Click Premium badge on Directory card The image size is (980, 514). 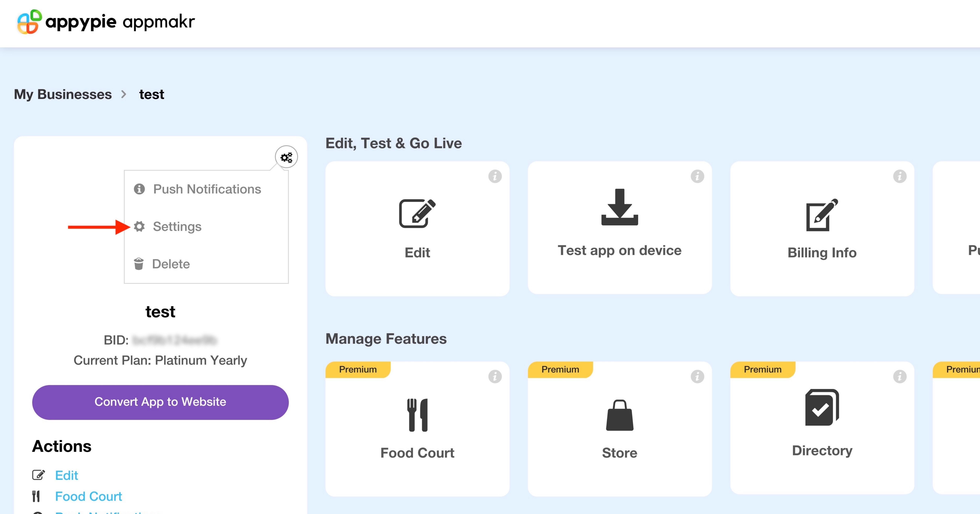click(x=763, y=370)
